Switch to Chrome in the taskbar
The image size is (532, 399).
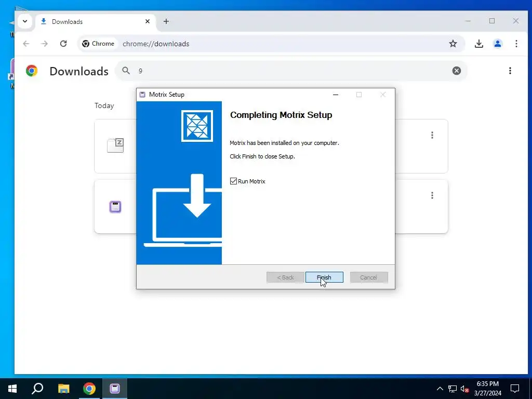(x=89, y=389)
